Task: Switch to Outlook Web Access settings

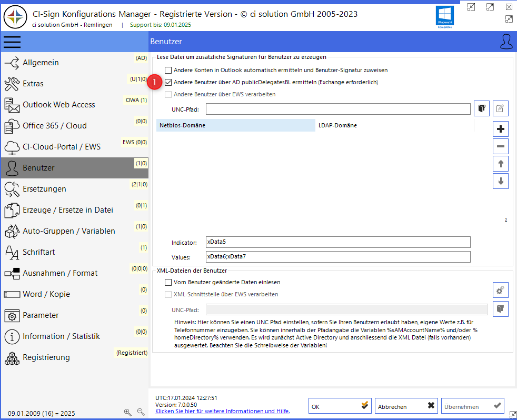Action: [58, 105]
